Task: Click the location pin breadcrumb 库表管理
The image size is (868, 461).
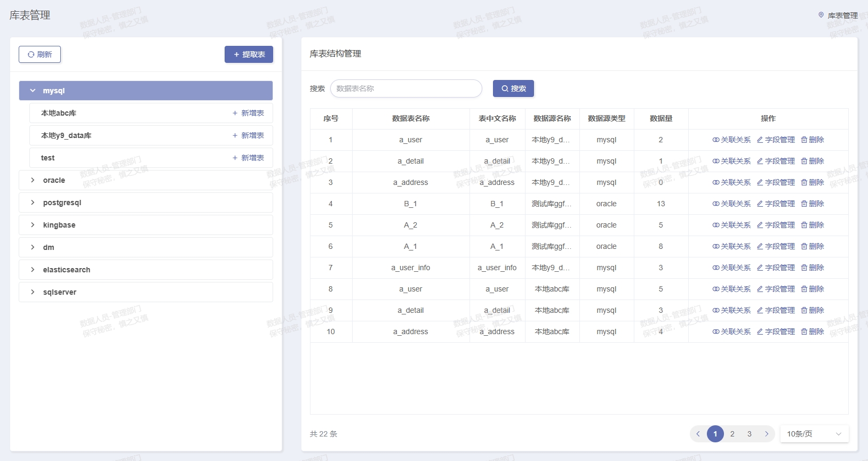Action: 838,15
